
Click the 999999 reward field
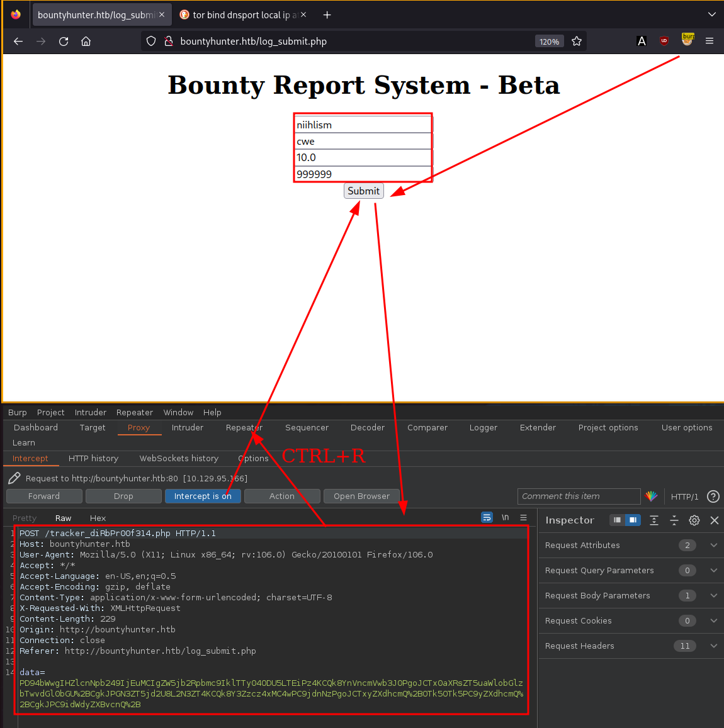tap(363, 174)
